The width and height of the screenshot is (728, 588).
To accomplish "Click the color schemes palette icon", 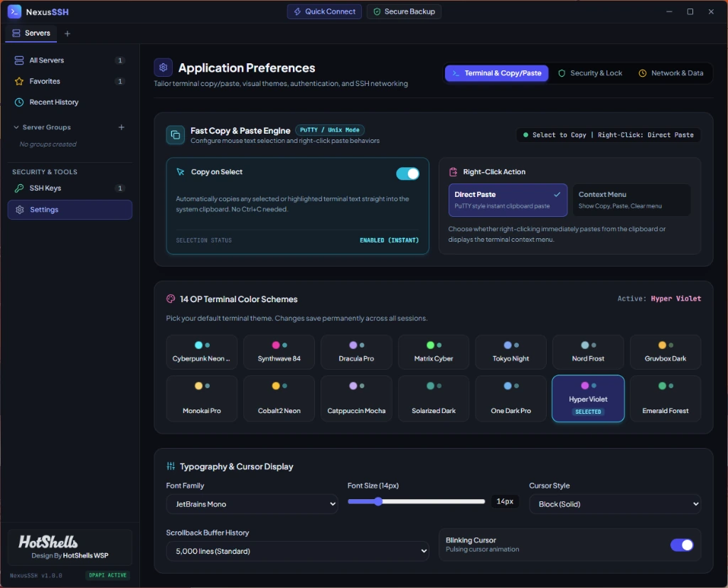I will (171, 299).
